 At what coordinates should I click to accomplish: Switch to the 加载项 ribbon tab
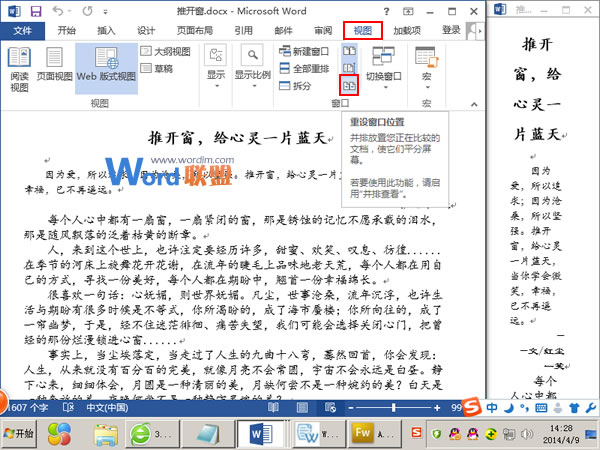(407, 31)
